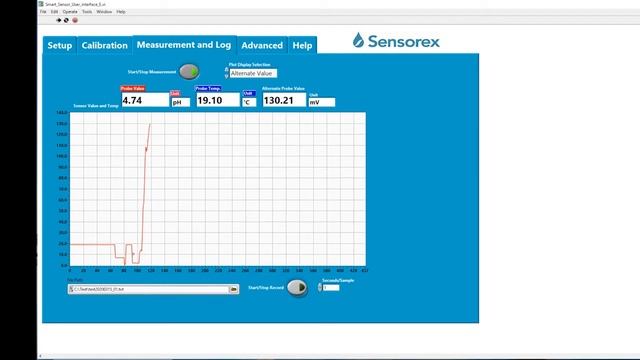Open the Operate menu
Image resolution: width=640 pixels, height=360 pixels.
click(x=70, y=12)
